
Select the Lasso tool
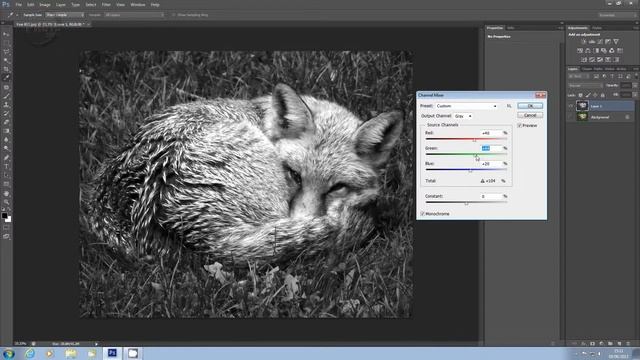tap(6, 52)
